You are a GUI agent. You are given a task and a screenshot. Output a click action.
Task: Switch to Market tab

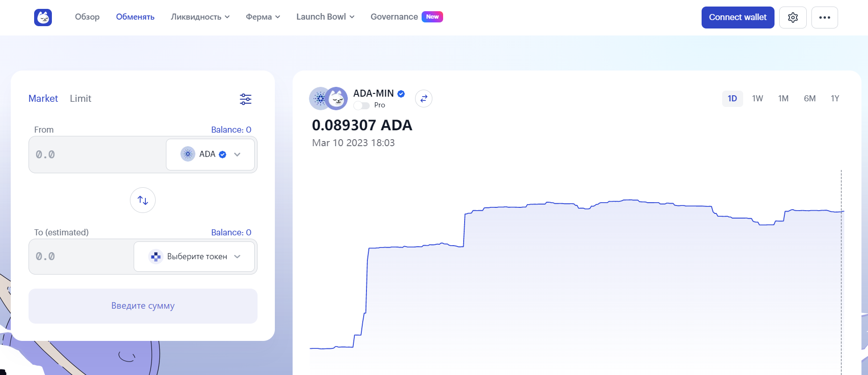click(43, 99)
